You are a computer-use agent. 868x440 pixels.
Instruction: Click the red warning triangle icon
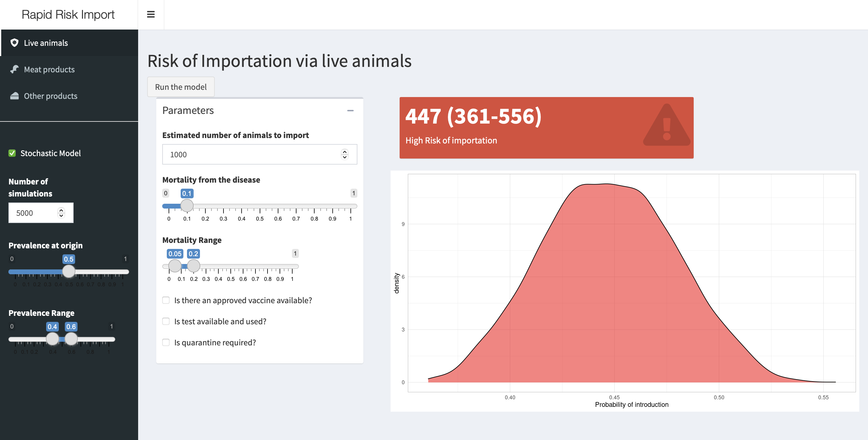[x=667, y=125]
